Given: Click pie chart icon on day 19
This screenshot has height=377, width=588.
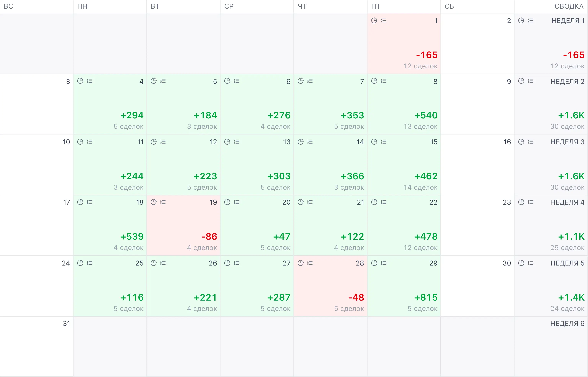Looking at the screenshot, I should tap(154, 202).
